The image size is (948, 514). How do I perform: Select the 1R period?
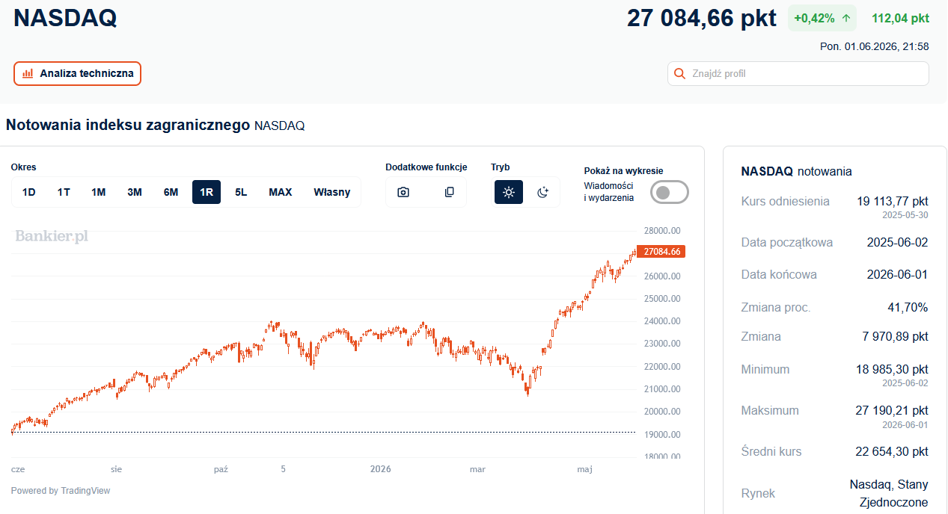click(x=206, y=192)
